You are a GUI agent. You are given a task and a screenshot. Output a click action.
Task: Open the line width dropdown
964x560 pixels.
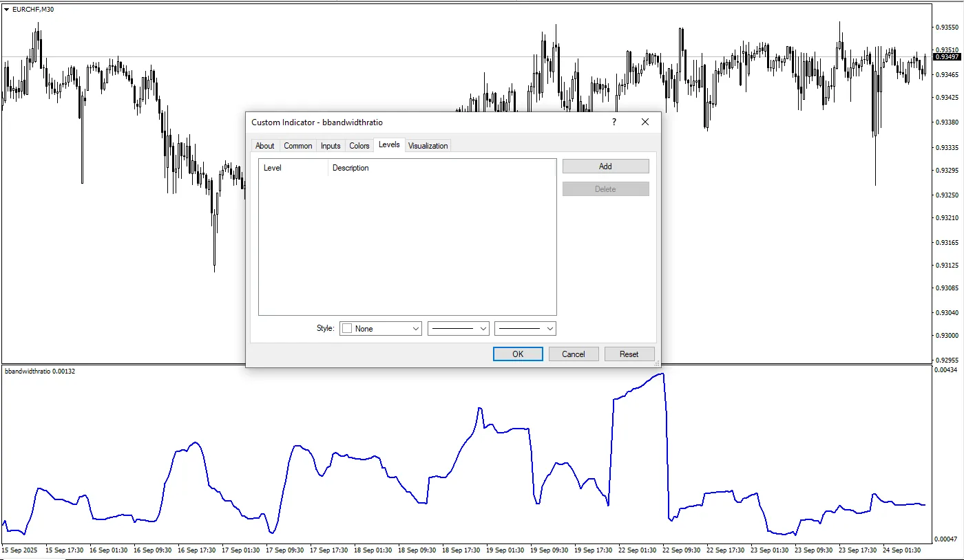(x=525, y=329)
